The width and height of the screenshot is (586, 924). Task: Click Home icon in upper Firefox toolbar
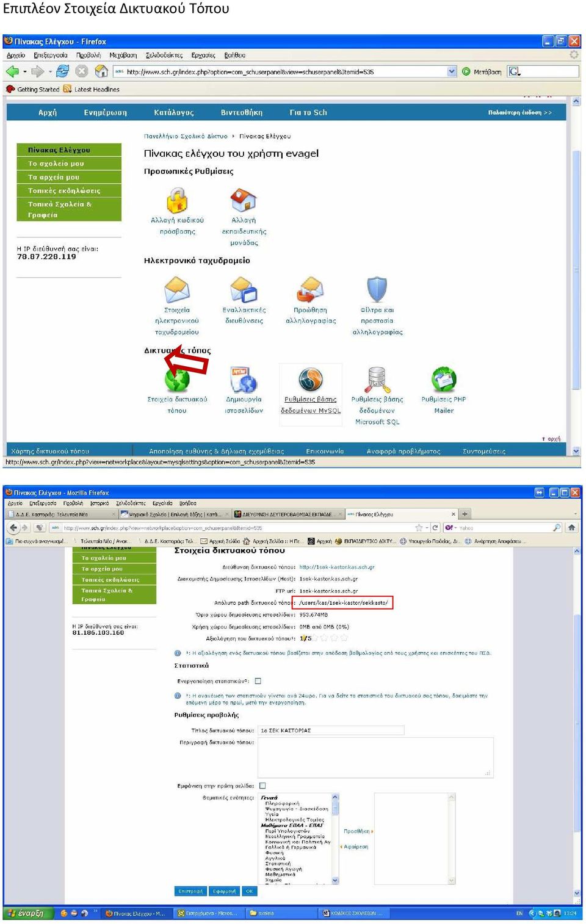[101, 71]
